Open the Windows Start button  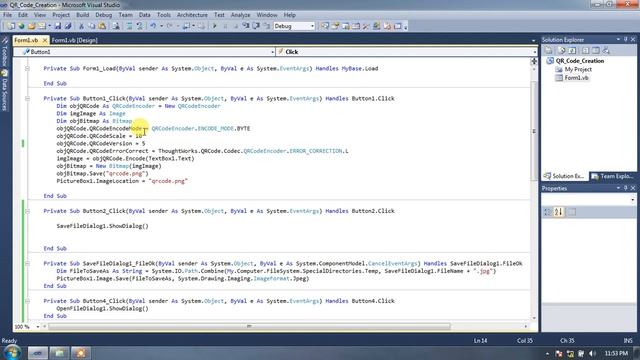tap(12, 353)
